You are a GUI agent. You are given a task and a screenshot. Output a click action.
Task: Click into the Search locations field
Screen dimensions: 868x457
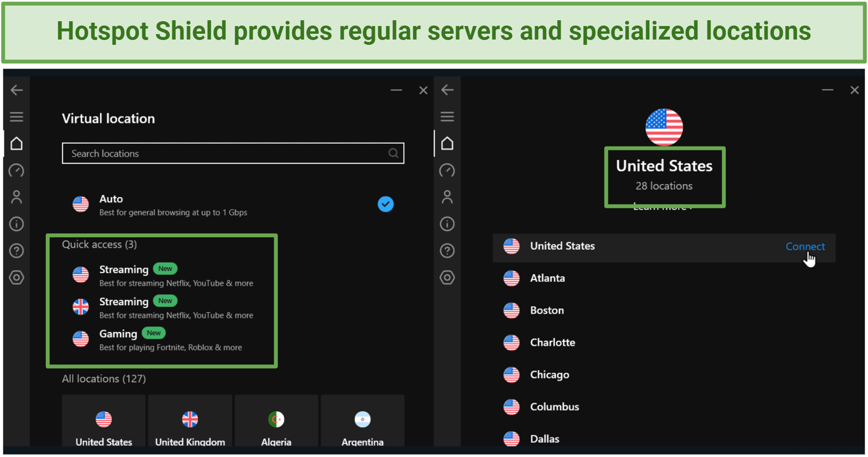(x=233, y=153)
